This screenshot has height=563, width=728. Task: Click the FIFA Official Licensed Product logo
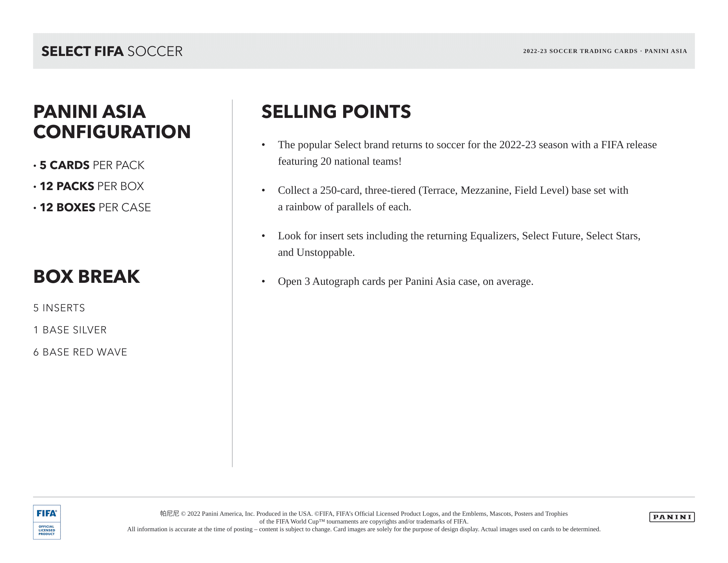pyautogui.click(x=47, y=522)
